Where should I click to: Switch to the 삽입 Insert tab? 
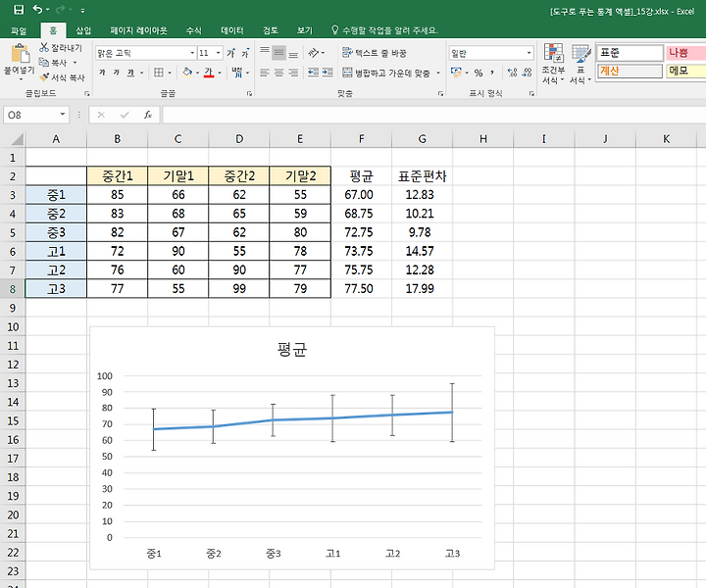83,30
